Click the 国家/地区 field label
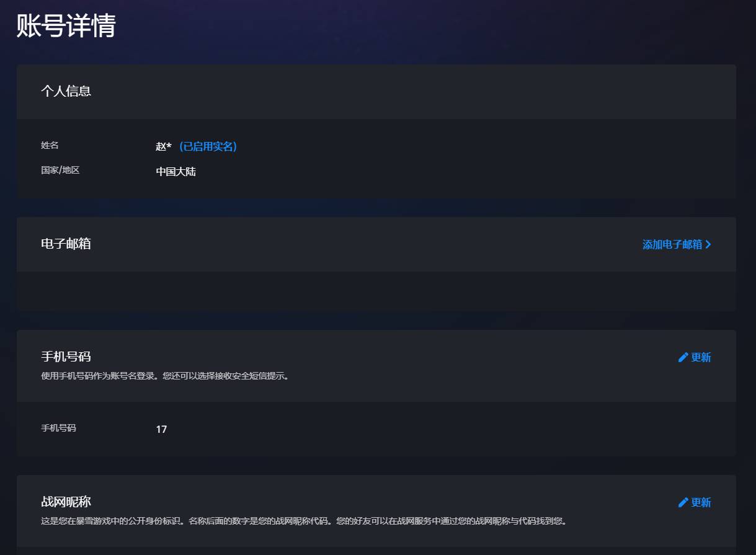This screenshot has height=555, width=756. (x=60, y=170)
